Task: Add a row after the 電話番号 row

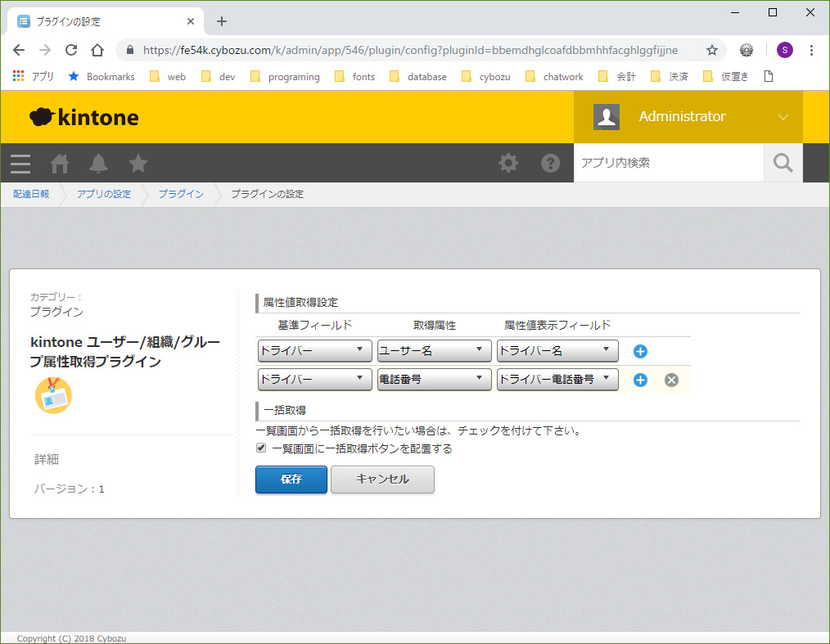Action: tap(640, 380)
